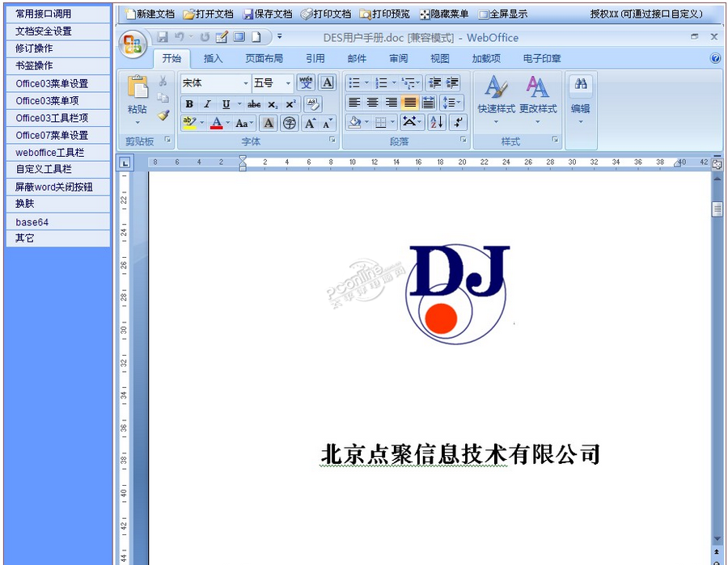Open the 宋体 font name dropdown

coord(246,83)
